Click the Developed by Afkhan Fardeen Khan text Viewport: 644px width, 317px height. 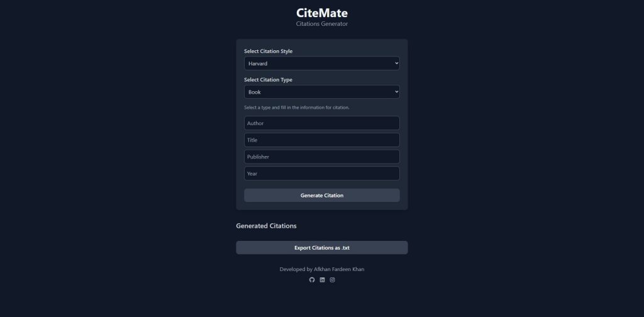point(321,269)
